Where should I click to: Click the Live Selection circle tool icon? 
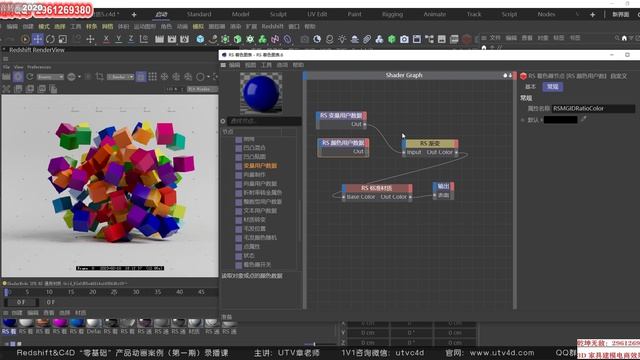[x=25, y=39]
